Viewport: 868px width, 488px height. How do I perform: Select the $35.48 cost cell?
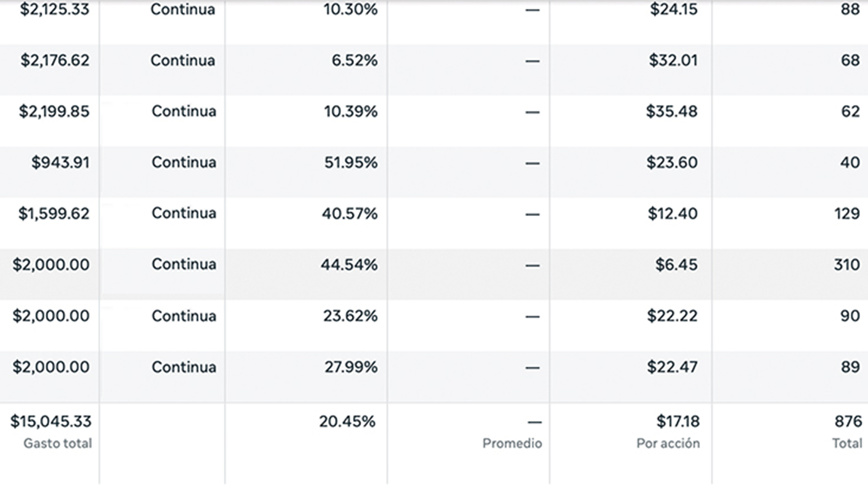(671, 112)
